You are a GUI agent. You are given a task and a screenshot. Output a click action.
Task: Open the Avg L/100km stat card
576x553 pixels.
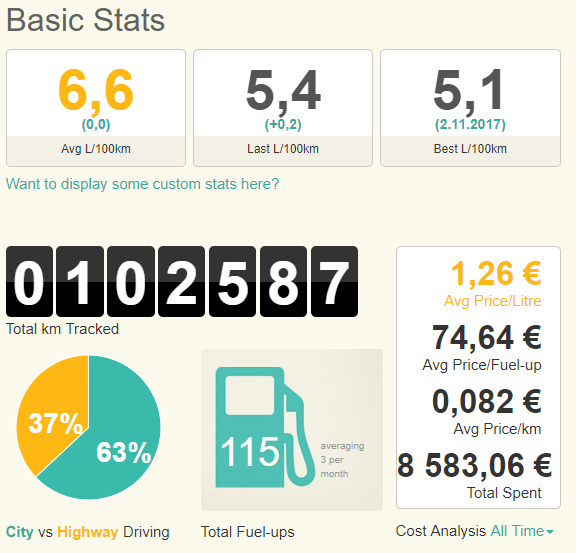point(96,108)
